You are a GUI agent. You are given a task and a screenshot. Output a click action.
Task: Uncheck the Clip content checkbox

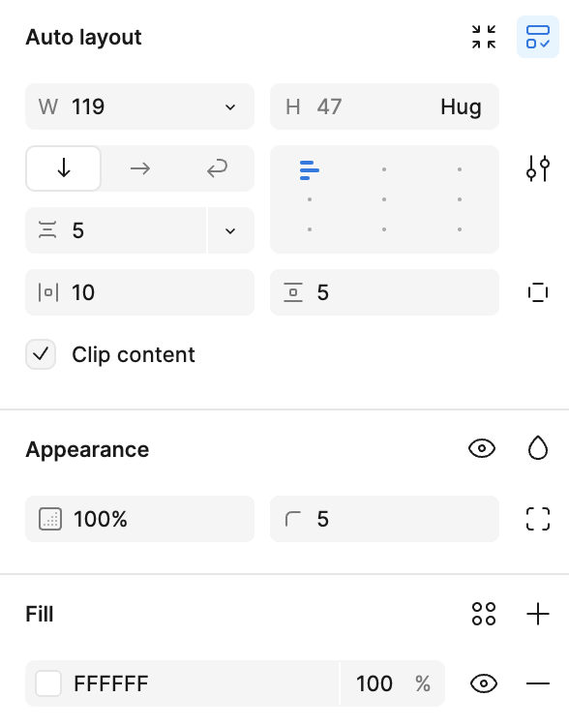(41, 354)
